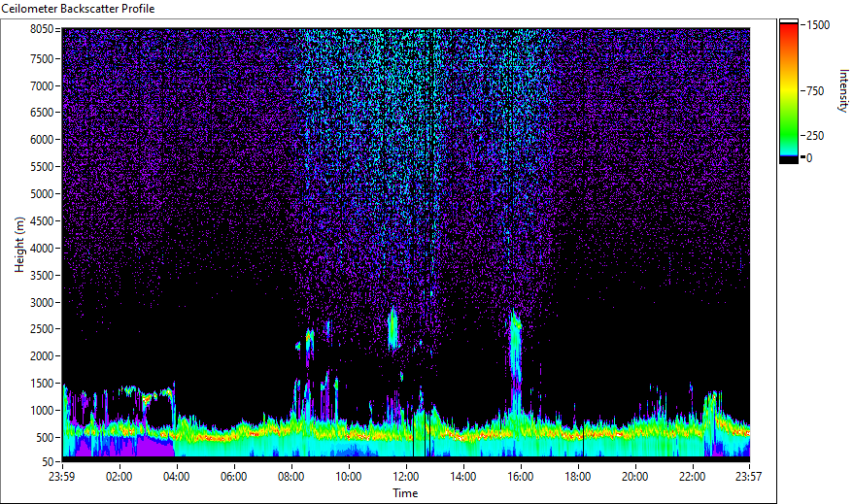
Task: Click the 6500 height axis value
Action: click(x=42, y=113)
